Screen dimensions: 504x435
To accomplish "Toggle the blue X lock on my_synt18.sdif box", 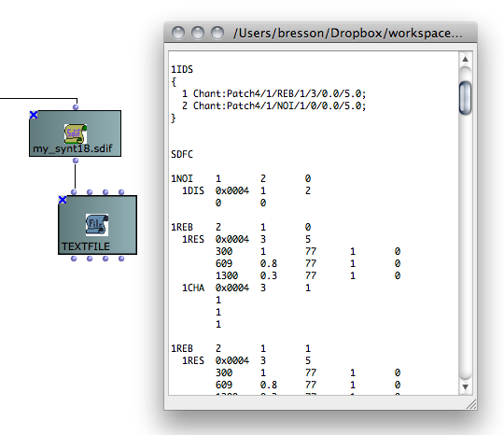I will pyautogui.click(x=34, y=115).
